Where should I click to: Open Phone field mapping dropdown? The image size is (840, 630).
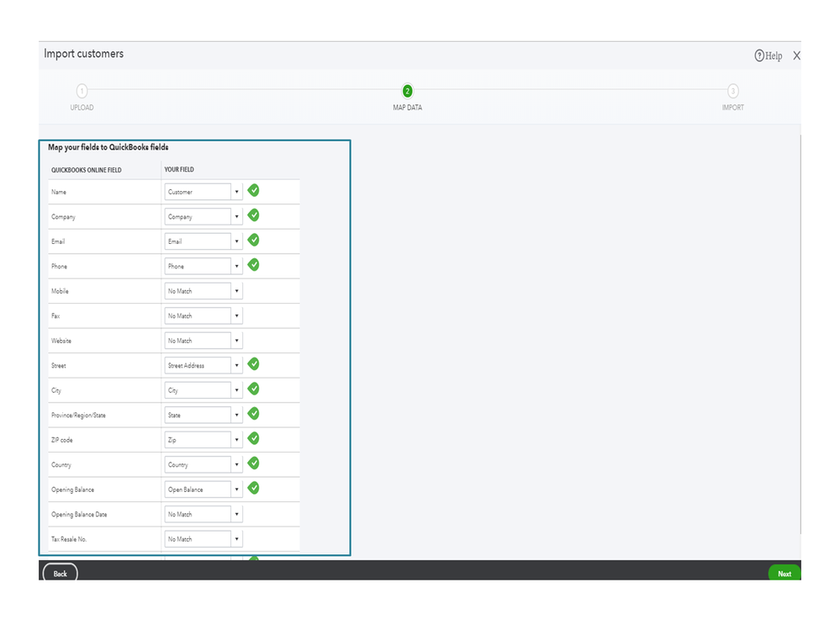203,267
